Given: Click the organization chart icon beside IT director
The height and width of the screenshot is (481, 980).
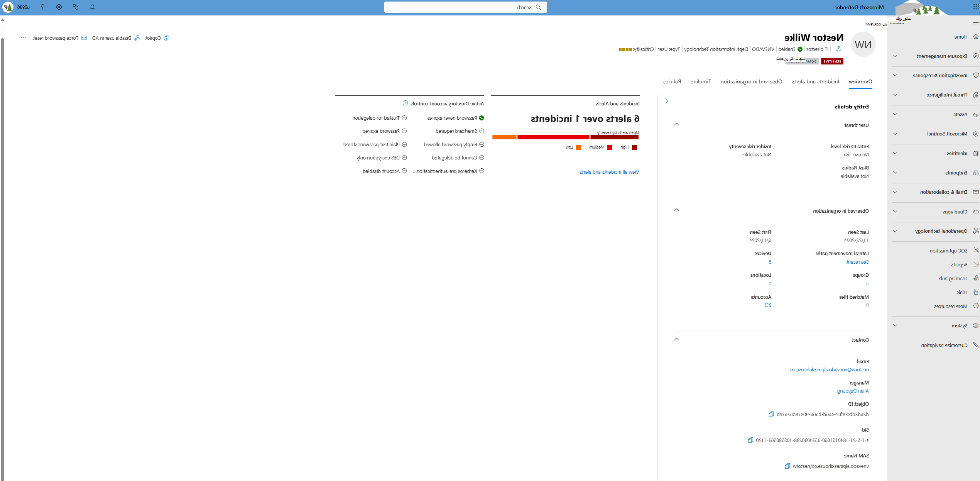Looking at the screenshot, I should (838, 49).
